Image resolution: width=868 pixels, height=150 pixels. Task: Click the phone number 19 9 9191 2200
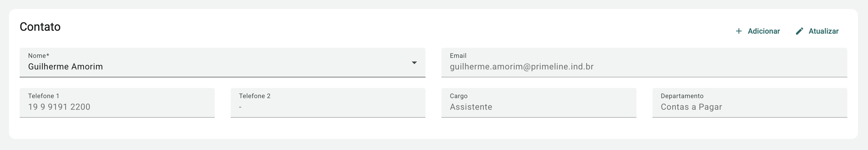pos(59,107)
